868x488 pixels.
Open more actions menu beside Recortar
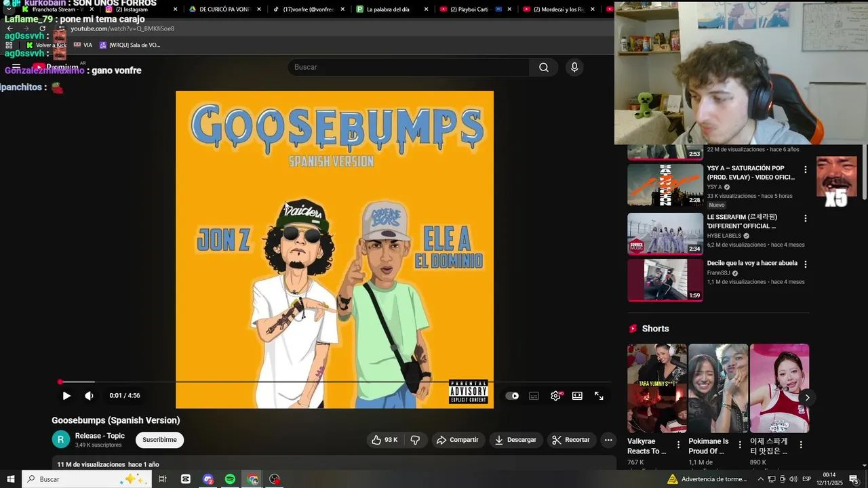608,440
